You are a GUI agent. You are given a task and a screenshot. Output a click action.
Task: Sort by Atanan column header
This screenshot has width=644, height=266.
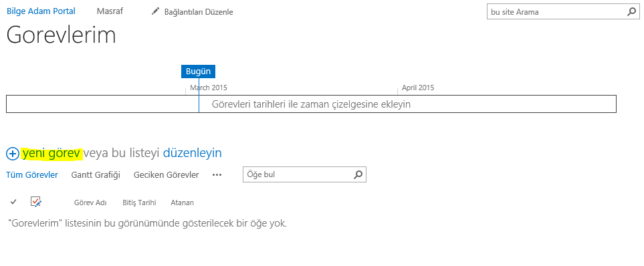[183, 203]
